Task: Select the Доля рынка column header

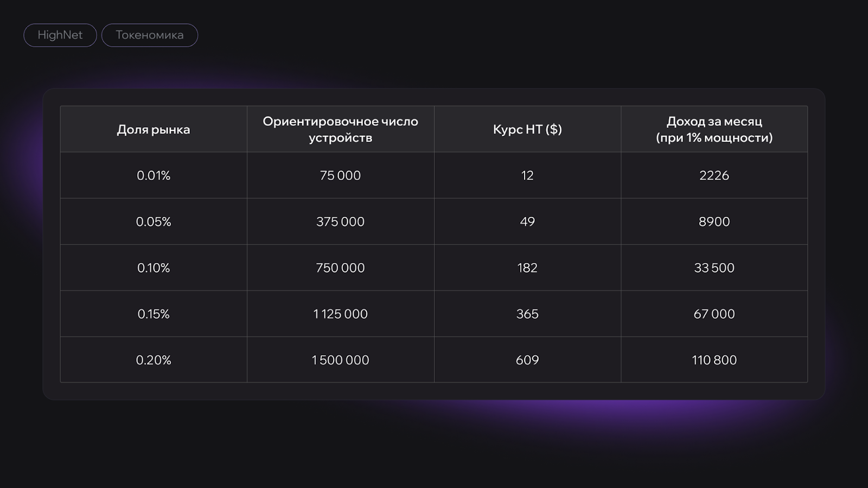Action: pyautogui.click(x=154, y=130)
